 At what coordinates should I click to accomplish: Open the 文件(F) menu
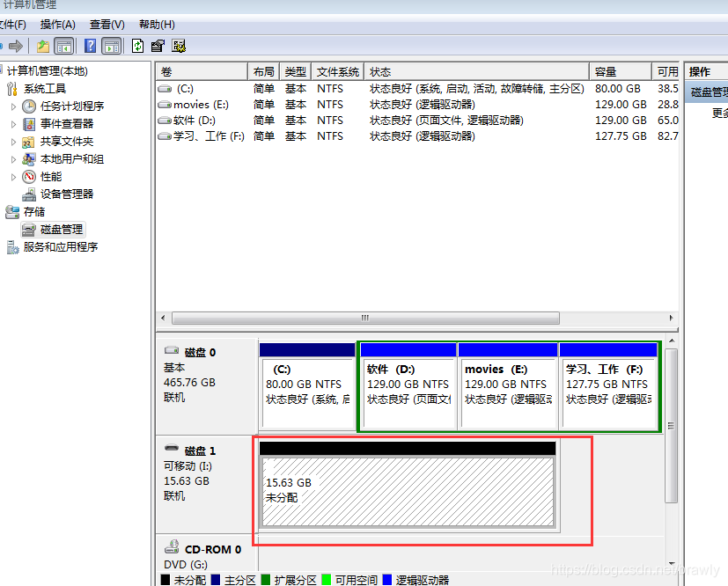point(12,25)
